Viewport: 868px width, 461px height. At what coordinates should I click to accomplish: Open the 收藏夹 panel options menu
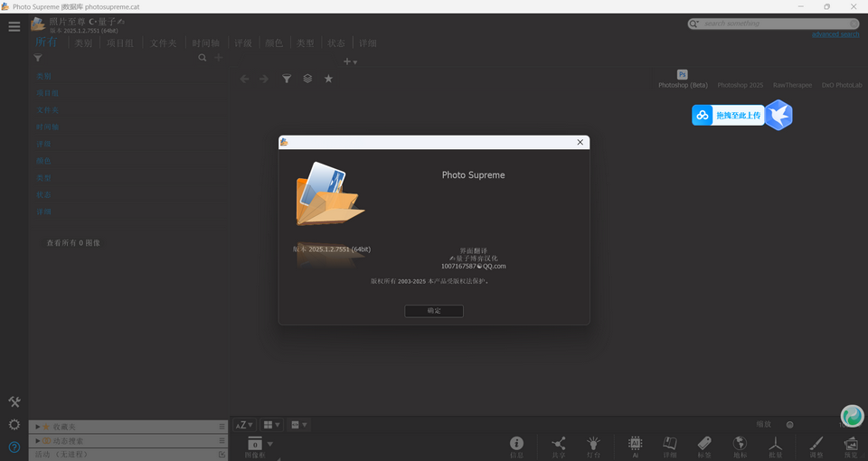222,427
